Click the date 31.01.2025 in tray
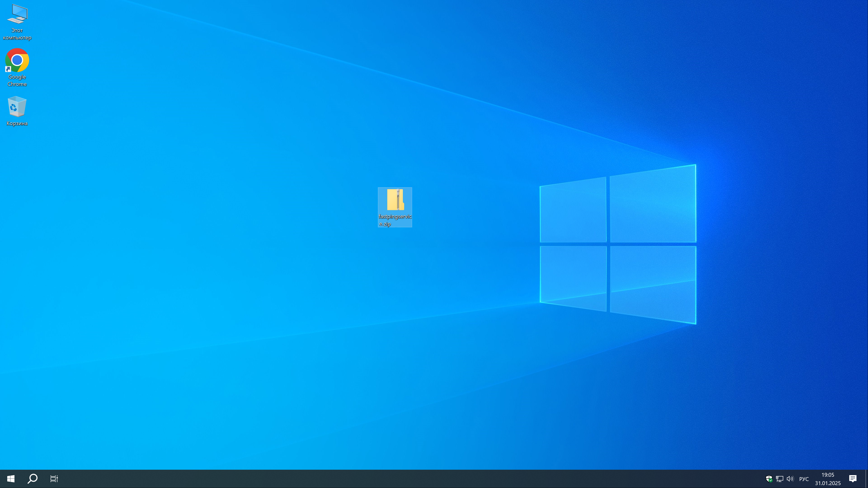Viewport: 868px width, 488px height. click(x=828, y=483)
